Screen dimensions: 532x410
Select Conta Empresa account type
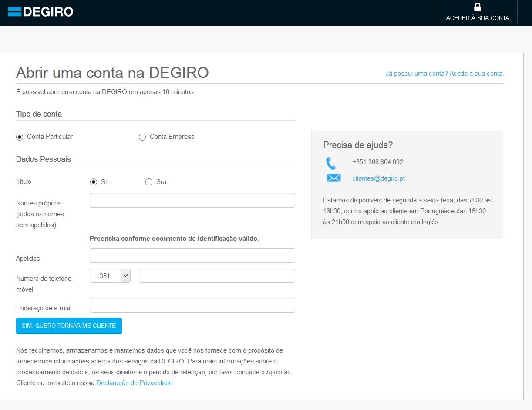(x=142, y=137)
